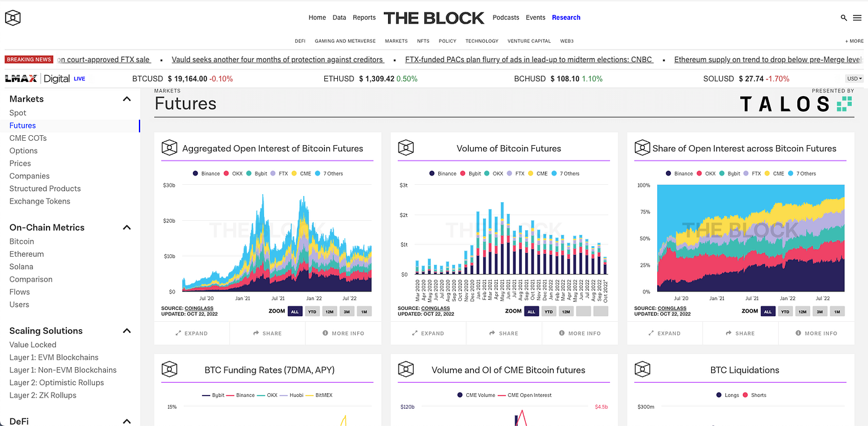Screen dimensions: 868x426
Task: Toggle FTX series in Share of Open Interest legend
Action: pyautogui.click(x=751, y=174)
